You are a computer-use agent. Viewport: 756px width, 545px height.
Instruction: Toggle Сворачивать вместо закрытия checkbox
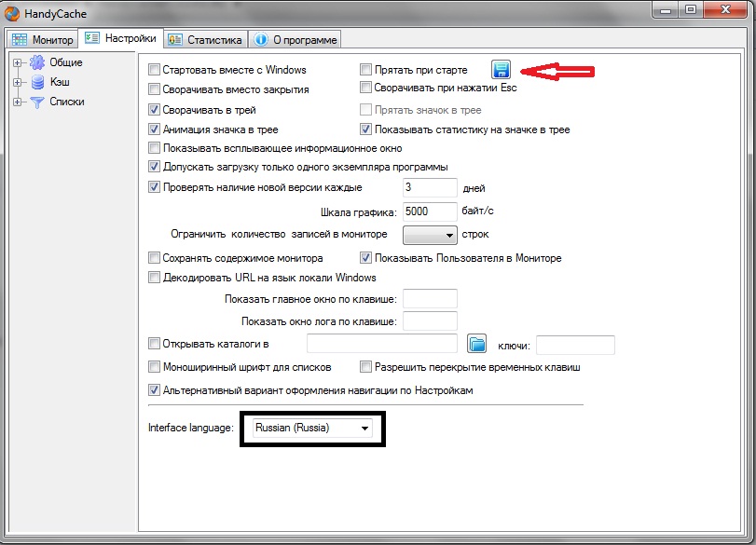[x=154, y=89]
